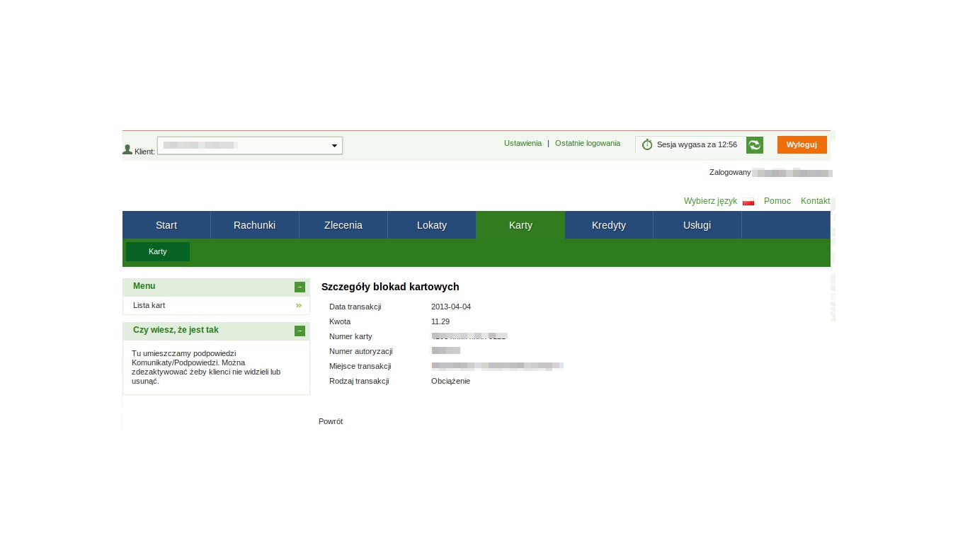Click the Kwota label

click(x=340, y=321)
